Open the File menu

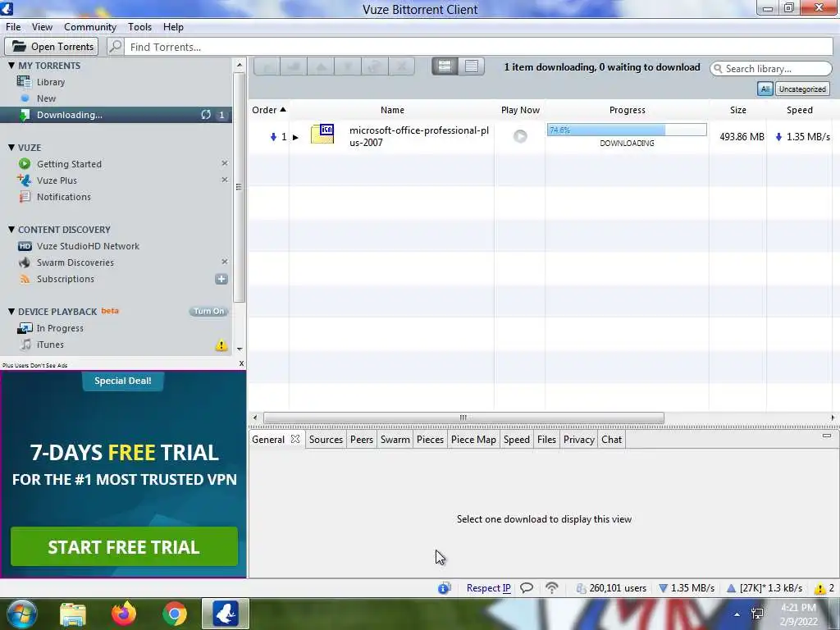(x=13, y=27)
